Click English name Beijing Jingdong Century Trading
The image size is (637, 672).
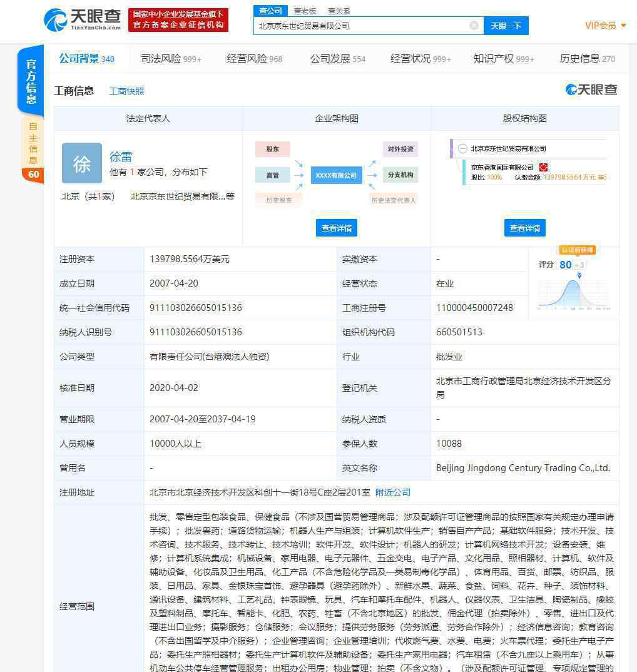523,468
